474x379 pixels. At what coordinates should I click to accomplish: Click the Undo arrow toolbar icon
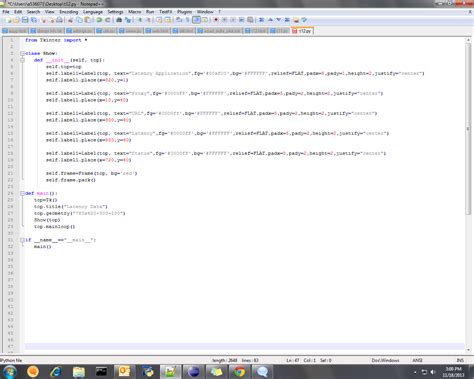99,20
